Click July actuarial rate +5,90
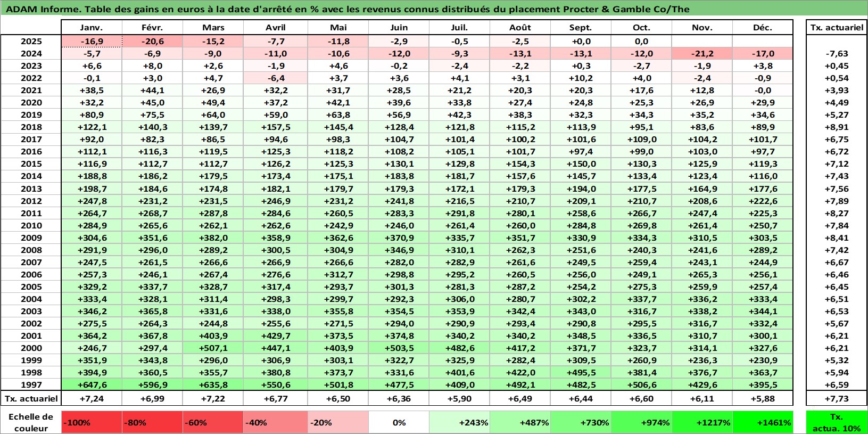The height and width of the screenshot is (434, 868). [459, 398]
